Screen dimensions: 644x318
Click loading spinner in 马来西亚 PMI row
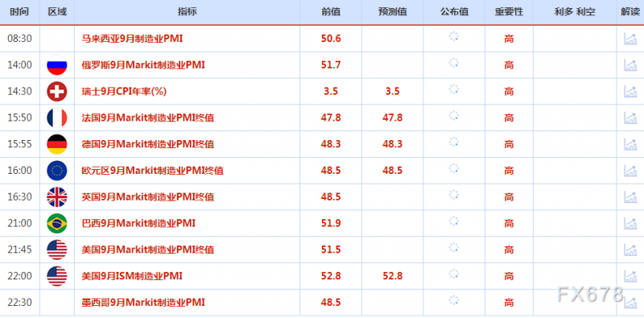click(x=453, y=36)
